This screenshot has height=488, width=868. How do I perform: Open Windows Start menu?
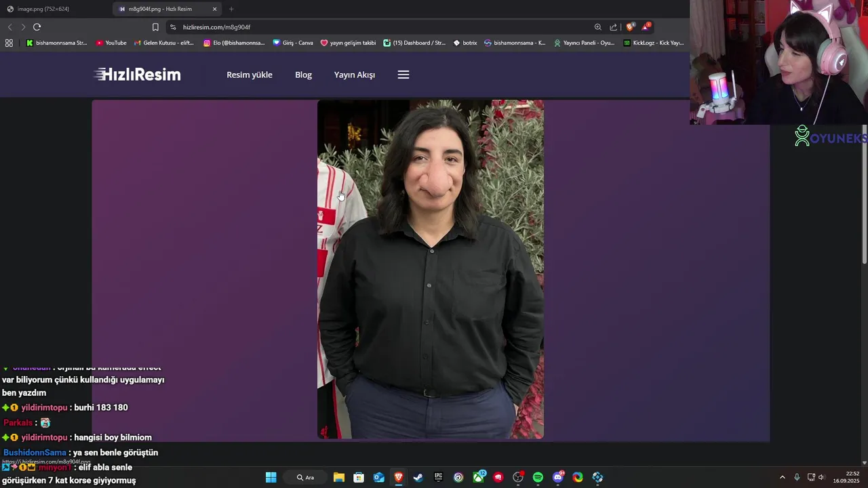(x=271, y=477)
